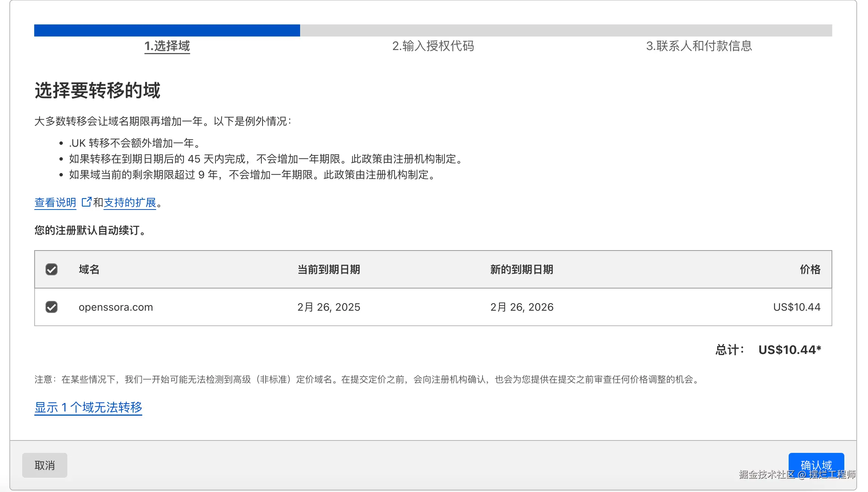Click the 总计 US$10.44* total amount

[790, 350]
